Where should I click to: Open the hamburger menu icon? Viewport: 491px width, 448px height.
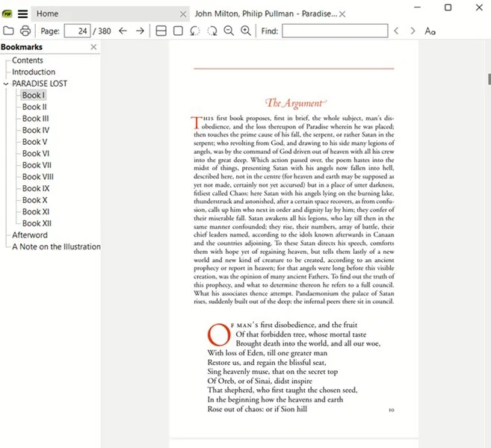click(x=22, y=13)
